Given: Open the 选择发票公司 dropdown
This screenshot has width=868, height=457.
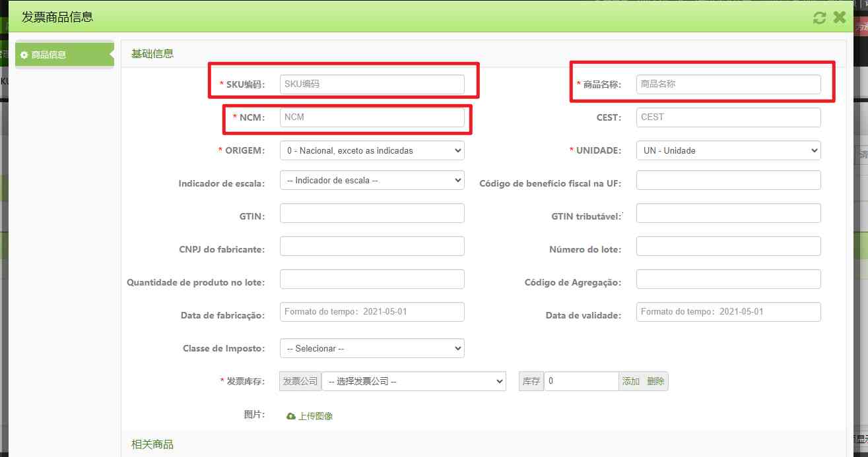Looking at the screenshot, I should (413, 381).
